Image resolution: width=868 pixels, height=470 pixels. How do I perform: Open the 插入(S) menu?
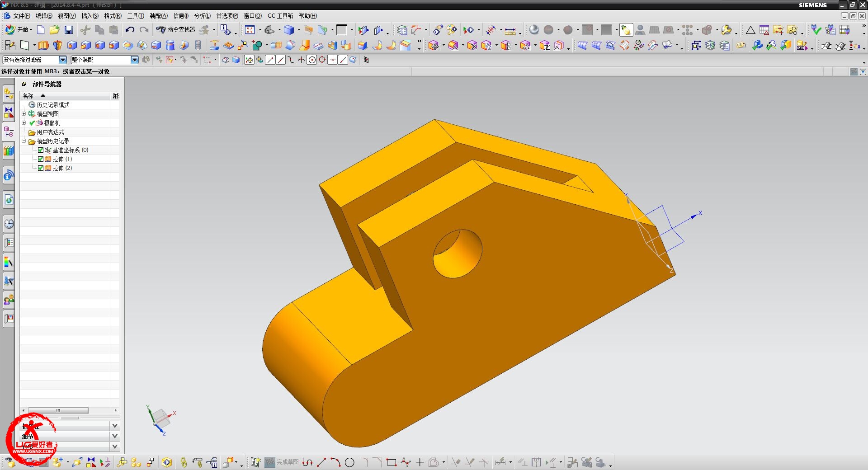click(x=90, y=16)
